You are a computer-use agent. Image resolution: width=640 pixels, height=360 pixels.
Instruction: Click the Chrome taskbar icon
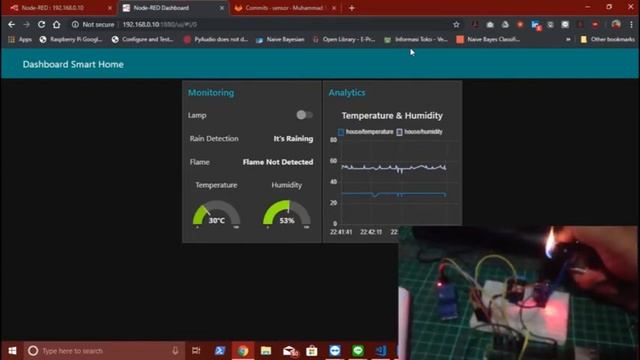[243, 351]
